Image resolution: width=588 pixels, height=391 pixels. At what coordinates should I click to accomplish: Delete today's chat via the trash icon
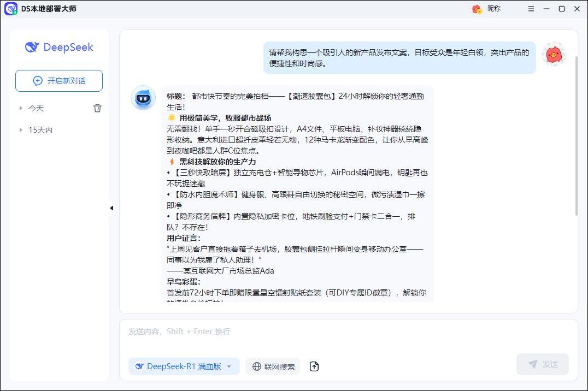click(x=97, y=108)
